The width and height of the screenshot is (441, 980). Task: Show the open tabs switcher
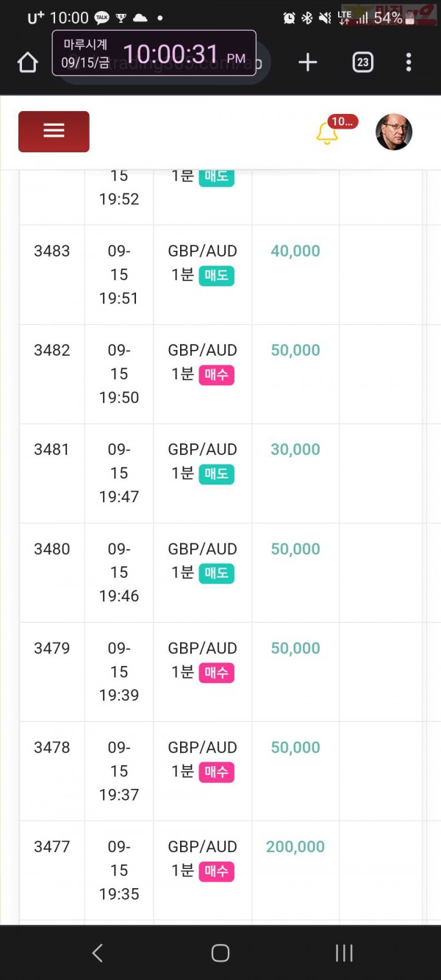pos(362,62)
